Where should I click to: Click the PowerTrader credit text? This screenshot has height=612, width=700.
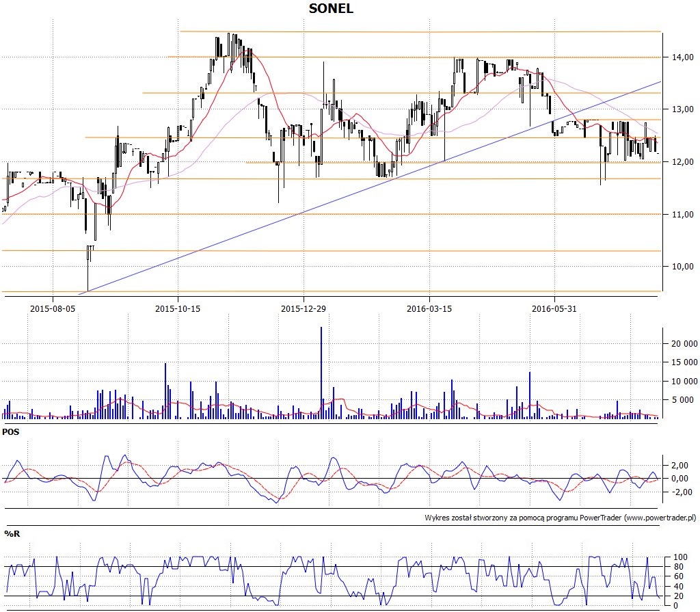(561, 518)
